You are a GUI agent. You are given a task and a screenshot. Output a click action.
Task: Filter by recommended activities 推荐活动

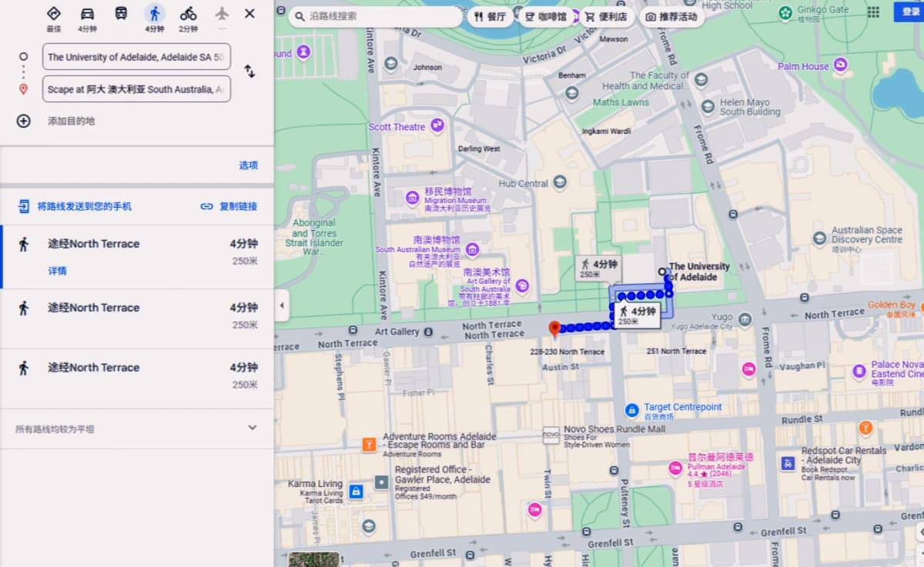(x=671, y=16)
